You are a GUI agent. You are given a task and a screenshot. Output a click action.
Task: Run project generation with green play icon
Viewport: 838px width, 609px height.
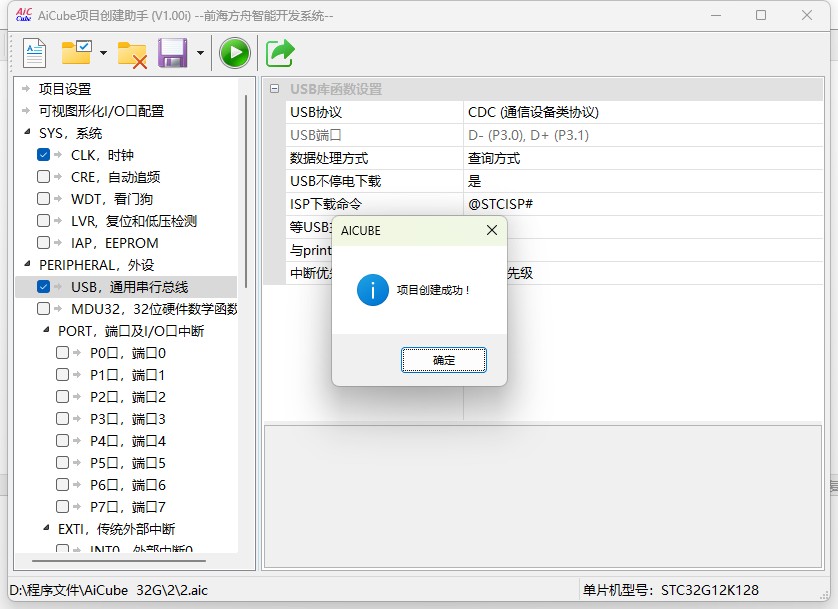[235, 53]
